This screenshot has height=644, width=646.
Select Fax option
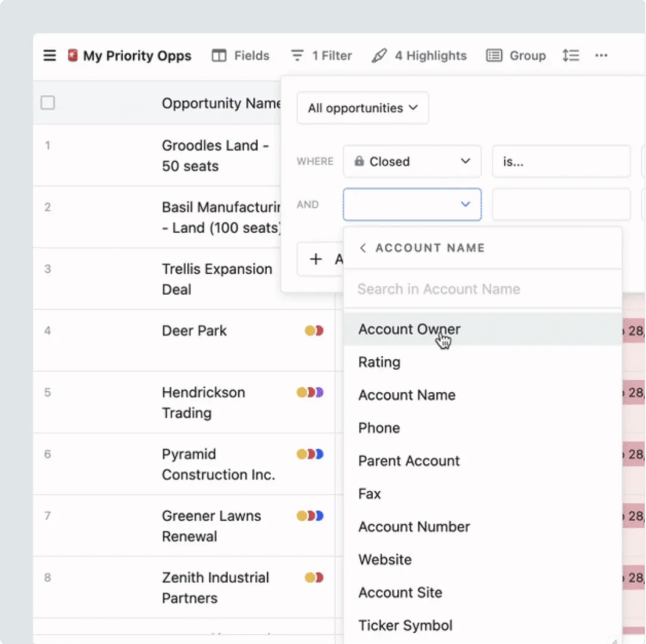click(x=483, y=494)
